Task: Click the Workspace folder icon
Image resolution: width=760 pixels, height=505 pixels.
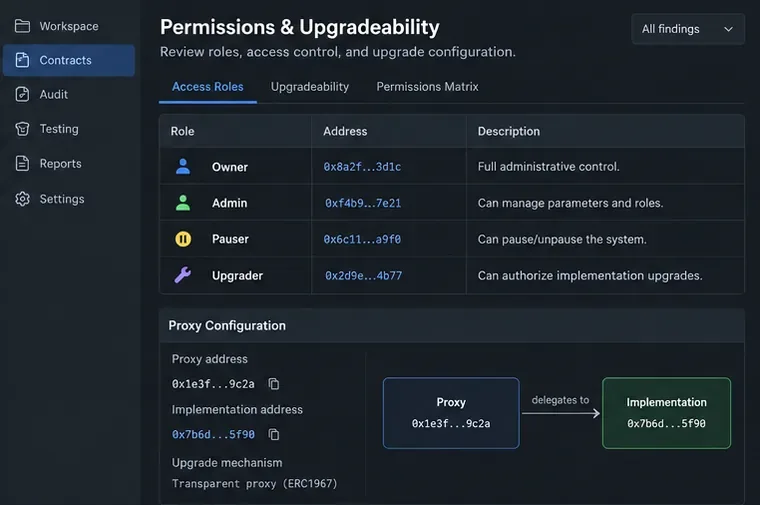Action: pos(22,26)
